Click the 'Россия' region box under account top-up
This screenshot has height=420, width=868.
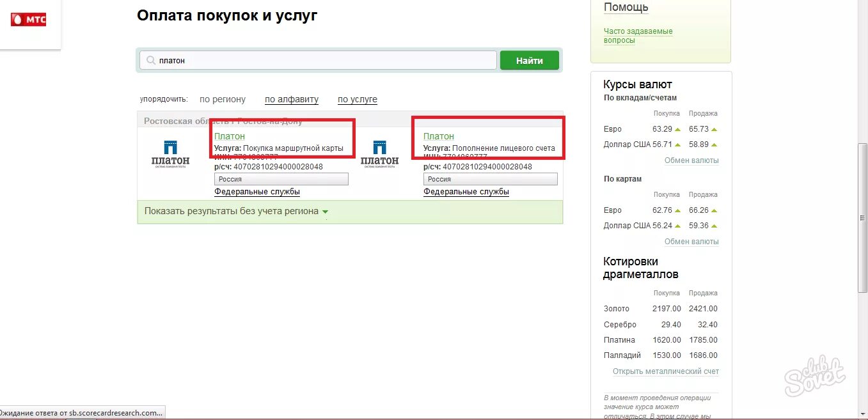tap(491, 179)
